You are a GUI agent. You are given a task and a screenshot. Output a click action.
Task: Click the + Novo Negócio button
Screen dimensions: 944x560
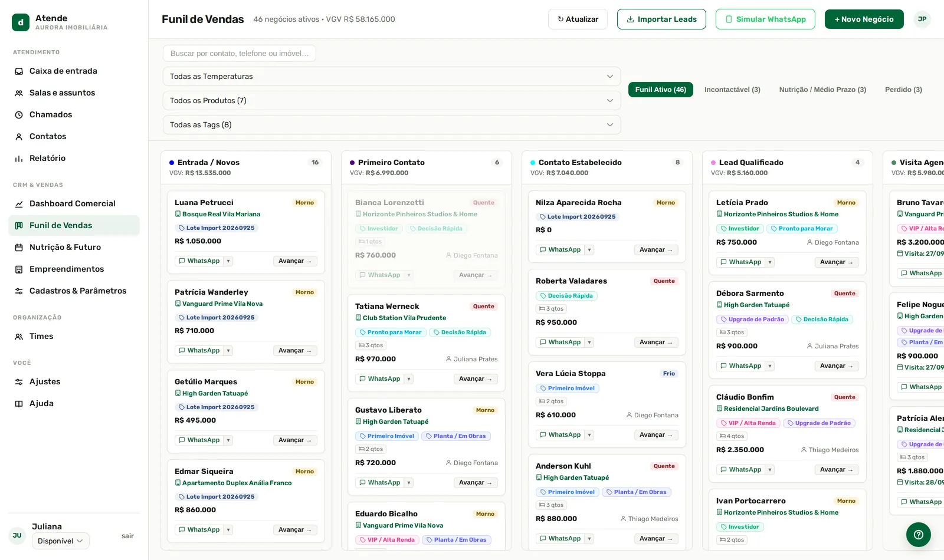tap(864, 19)
